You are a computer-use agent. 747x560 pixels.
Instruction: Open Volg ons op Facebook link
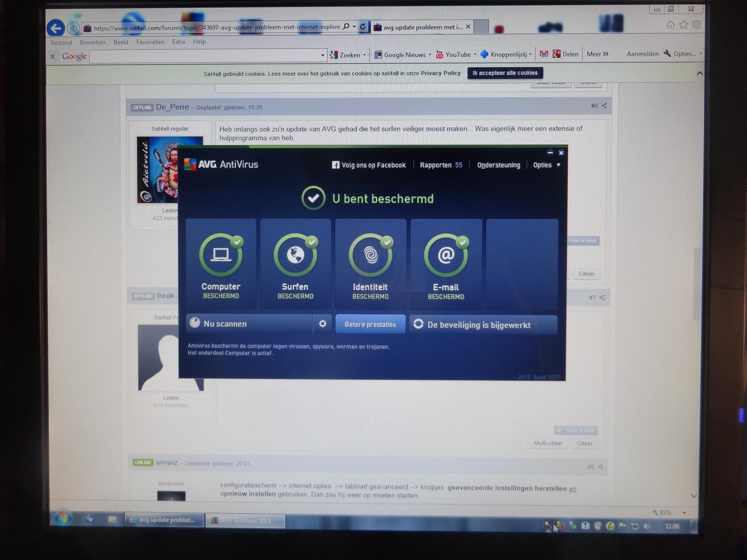click(369, 165)
